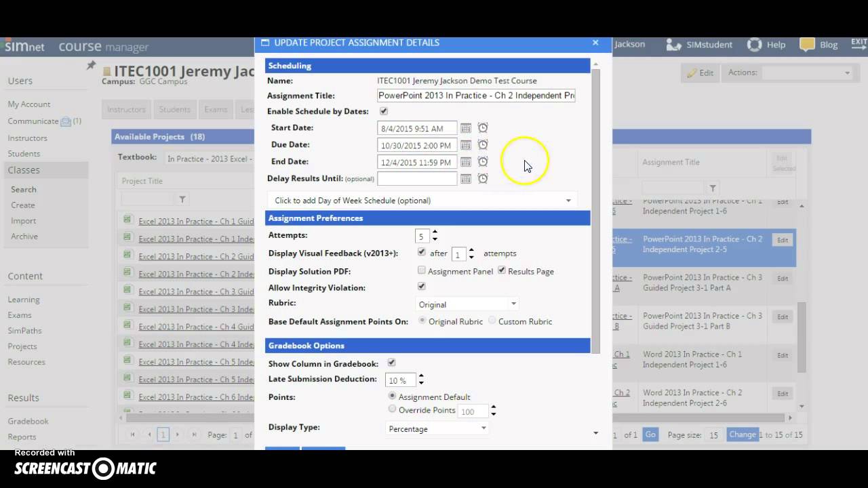
Task: Open calendar picker for Due Date
Action: [465, 145]
